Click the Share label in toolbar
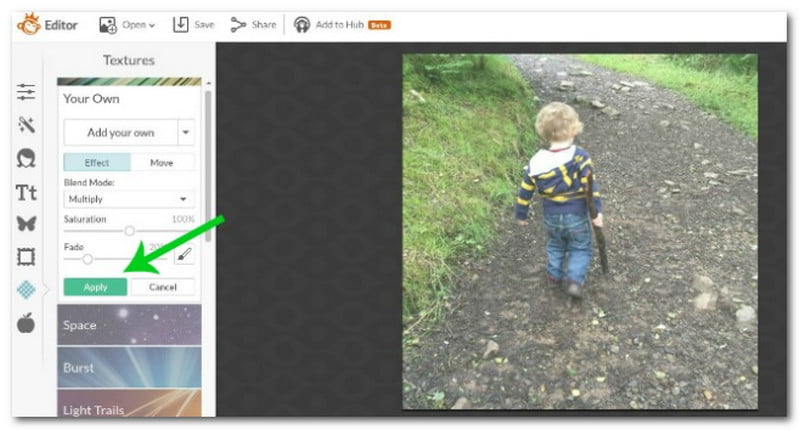800x430 pixels. (x=264, y=24)
